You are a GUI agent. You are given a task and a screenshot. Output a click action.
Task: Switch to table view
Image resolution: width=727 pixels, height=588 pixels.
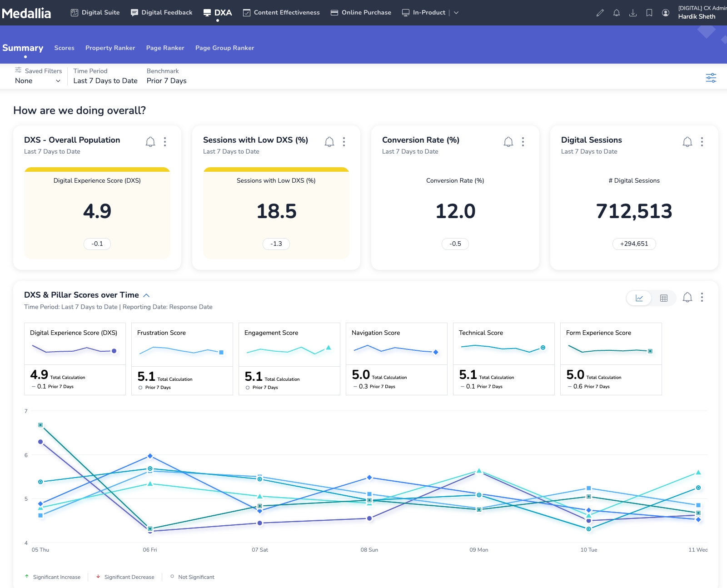663,298
